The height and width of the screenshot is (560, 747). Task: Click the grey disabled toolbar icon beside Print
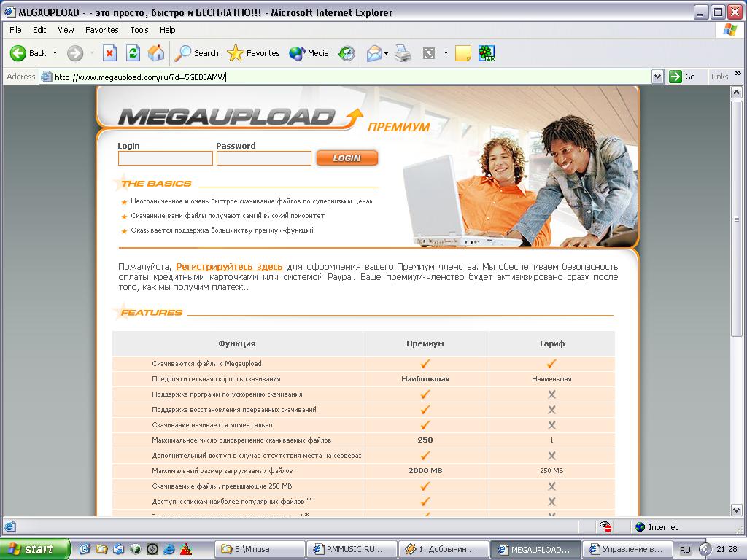(x=429, y=52)
